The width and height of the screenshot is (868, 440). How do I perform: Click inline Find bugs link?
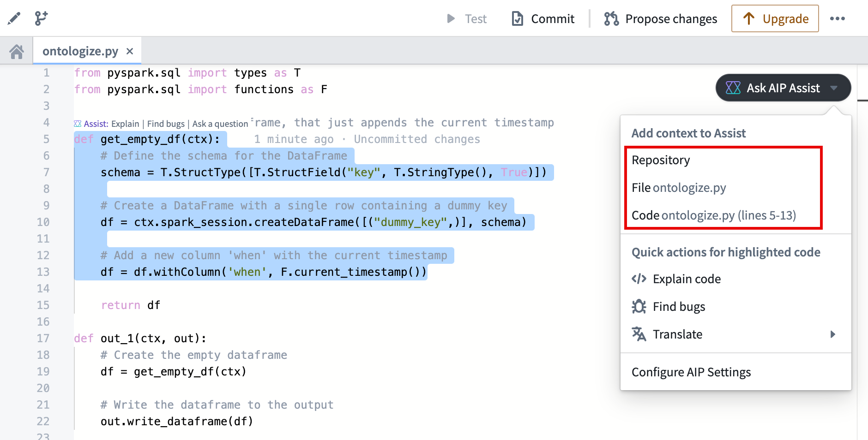[166, 124]
